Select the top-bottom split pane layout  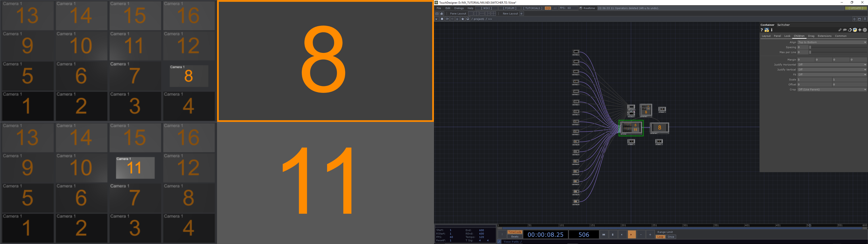[482, 14]
